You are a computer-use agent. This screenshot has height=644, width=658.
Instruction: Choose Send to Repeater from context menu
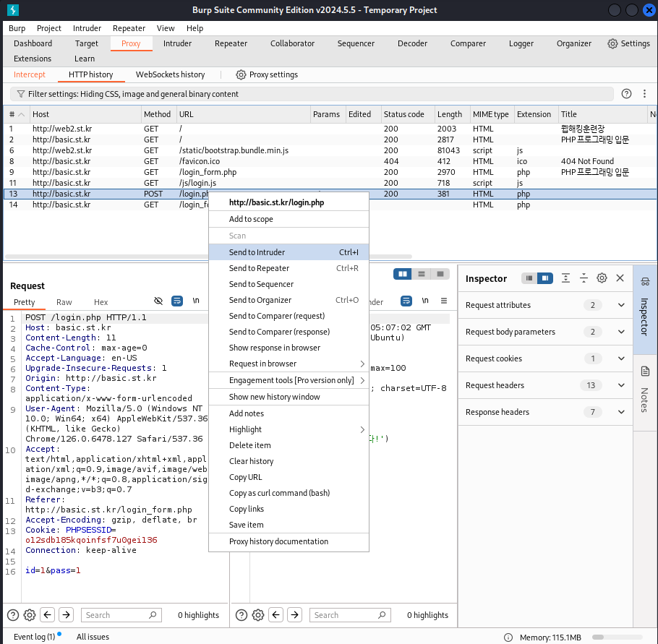[289, 268]
